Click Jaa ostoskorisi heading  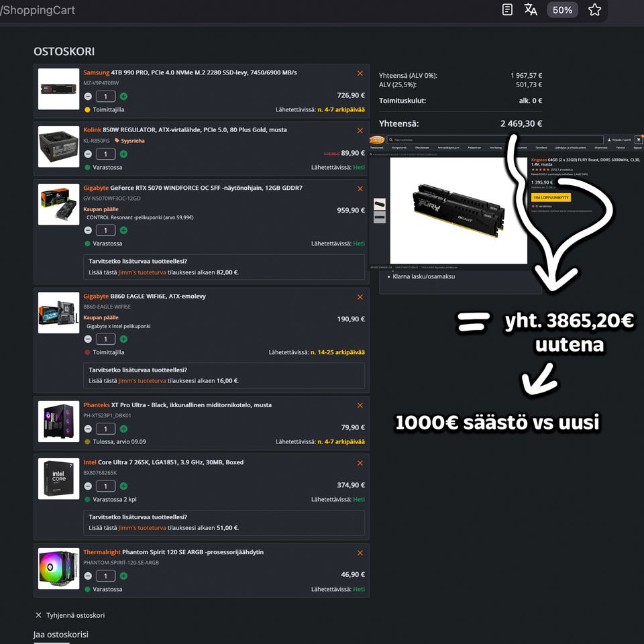61,635
